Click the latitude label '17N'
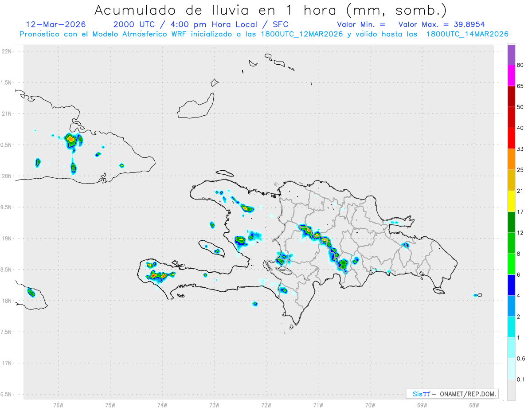The height and width of the screenshot is (411, 532). [7, 363]
